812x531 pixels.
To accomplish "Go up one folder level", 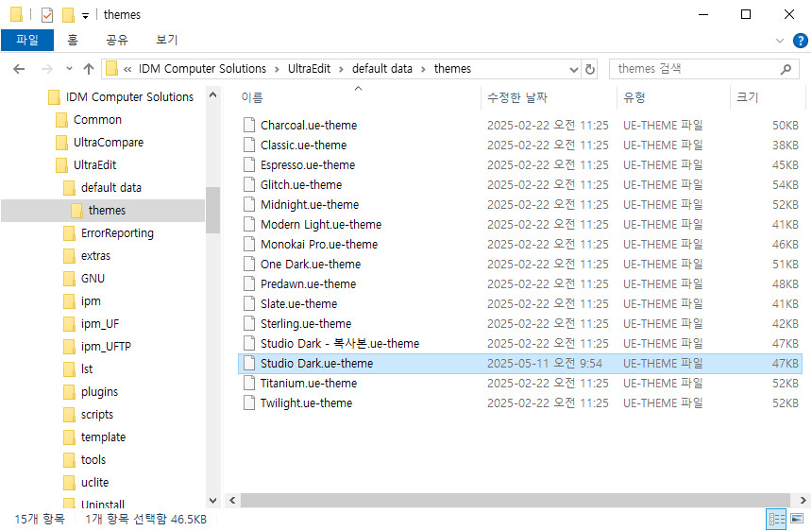I will (x=89, y=69).
